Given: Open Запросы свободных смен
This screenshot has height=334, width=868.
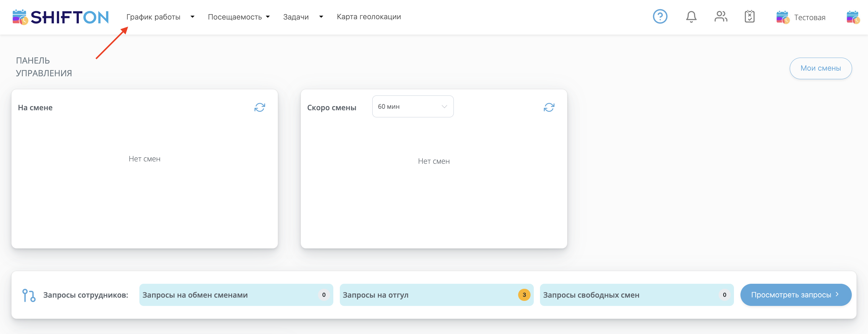Looking at the screenshot, I should pos(637,295).
